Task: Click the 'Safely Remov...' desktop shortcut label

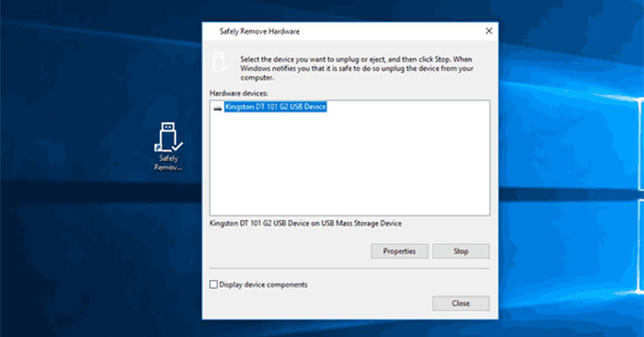Action: 168,163
